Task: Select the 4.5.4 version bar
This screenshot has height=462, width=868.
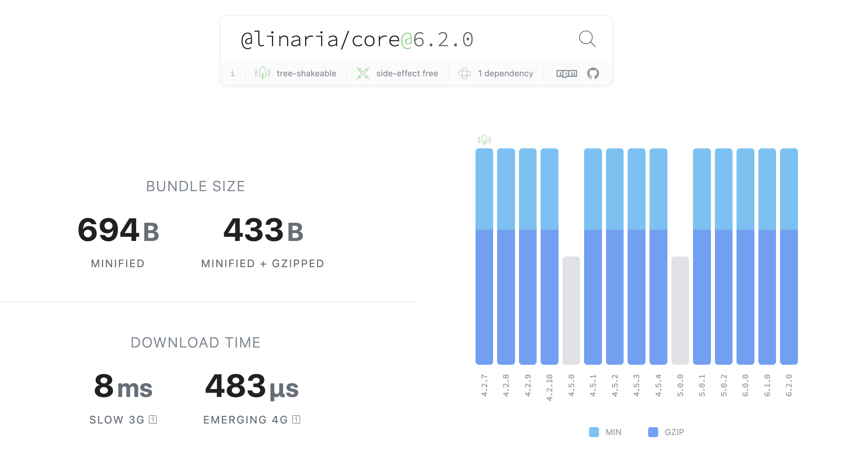Action: [658, 256]
